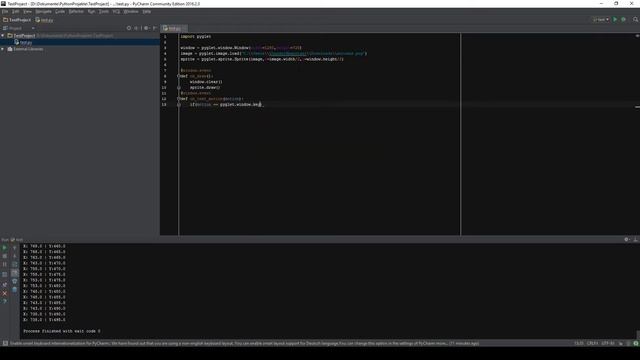Viewport: 640px width, 360px height.
Task: Open the Navigate menu
Action: click(x=43, y=11)
